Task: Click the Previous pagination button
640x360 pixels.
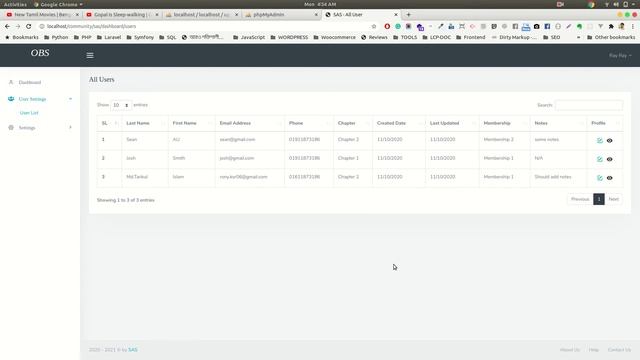Action: (x=580, y=199)
